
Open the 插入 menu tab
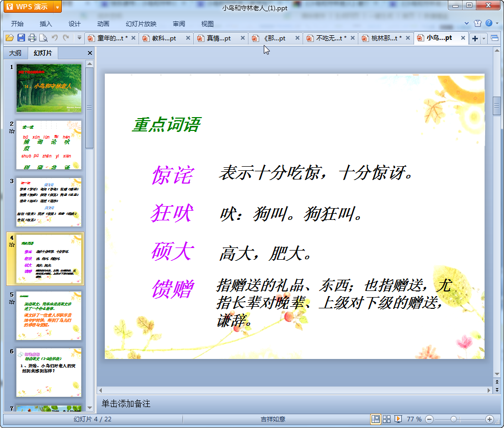[45, 24]
